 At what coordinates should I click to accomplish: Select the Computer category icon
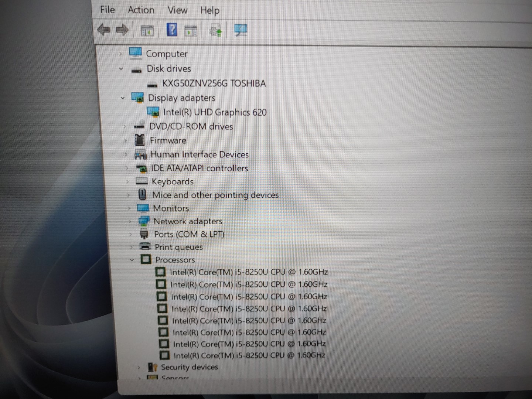(135, 53)
